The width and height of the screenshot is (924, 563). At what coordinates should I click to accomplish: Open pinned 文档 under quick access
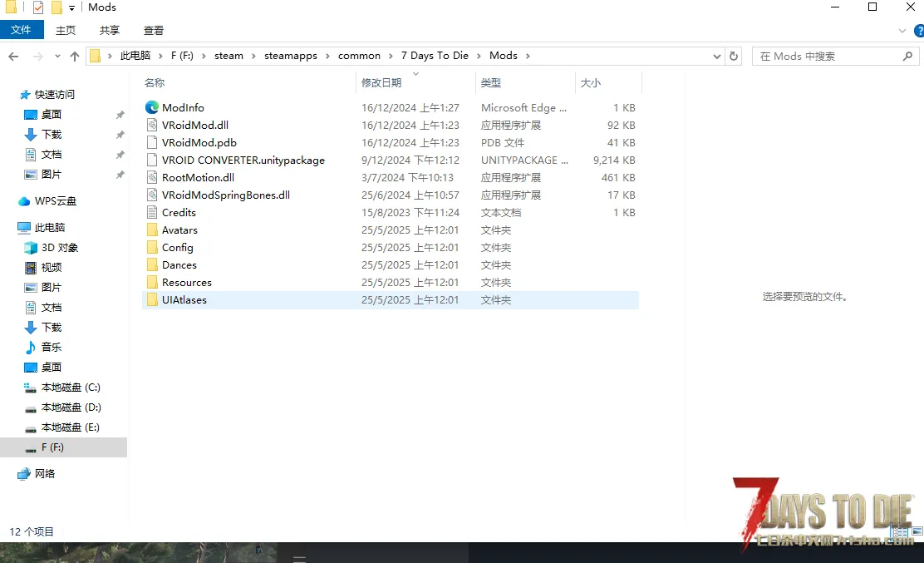43,155
